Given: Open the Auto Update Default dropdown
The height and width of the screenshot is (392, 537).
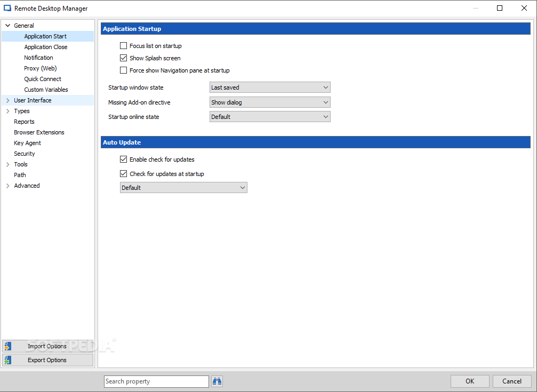Looking at the screenshot, I should pos(183,187).
